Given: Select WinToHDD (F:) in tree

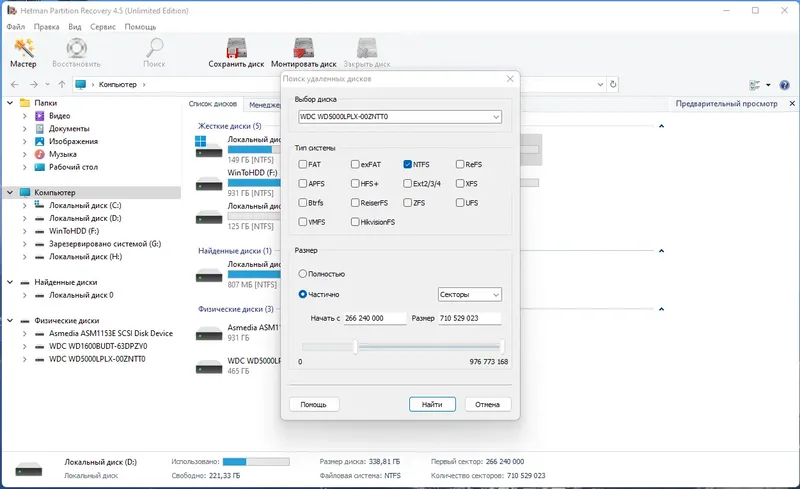Looking at the screenshot, I should click(x=74, y=231).
